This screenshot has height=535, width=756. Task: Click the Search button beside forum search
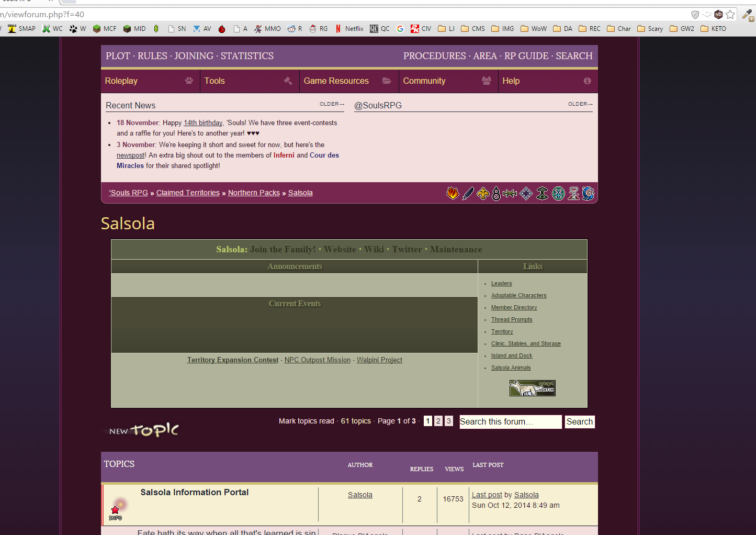579,422
